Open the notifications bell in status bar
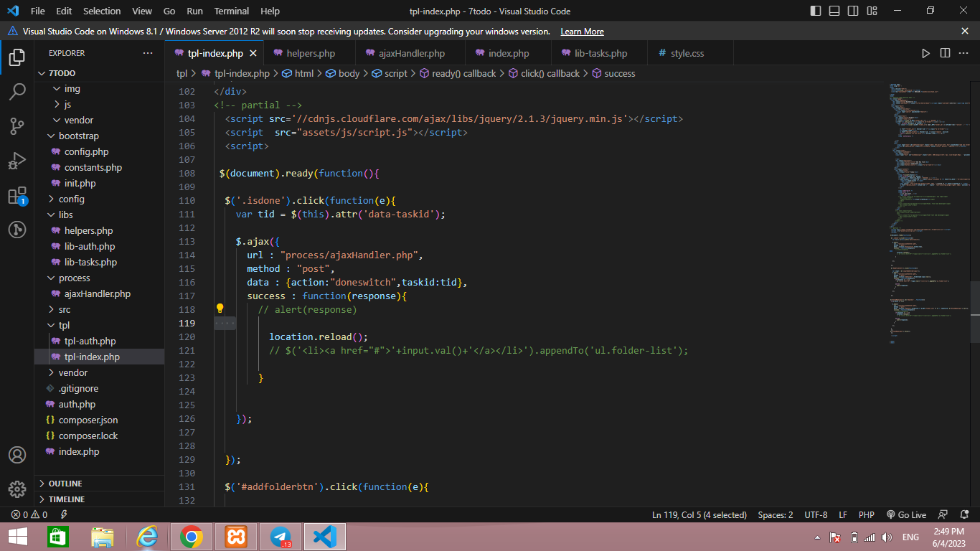The image size is (980, 551). point(964,514)
